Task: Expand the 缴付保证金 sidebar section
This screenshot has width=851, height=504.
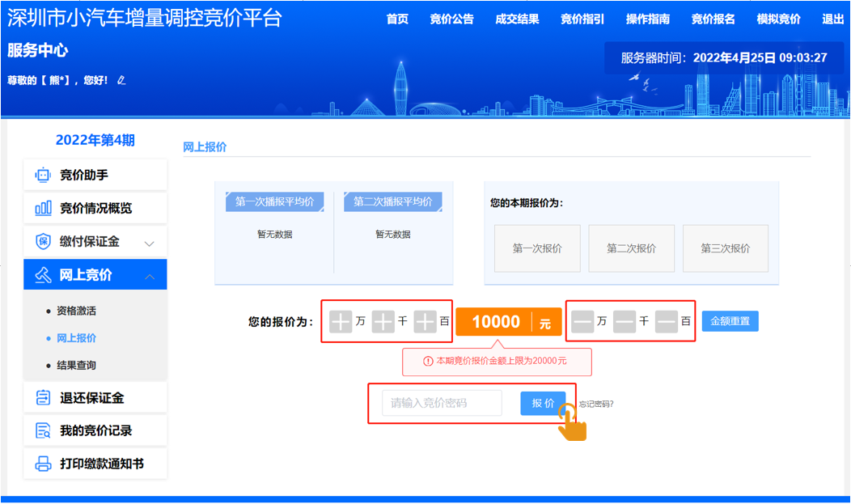Action: click(x=149, y=242)
